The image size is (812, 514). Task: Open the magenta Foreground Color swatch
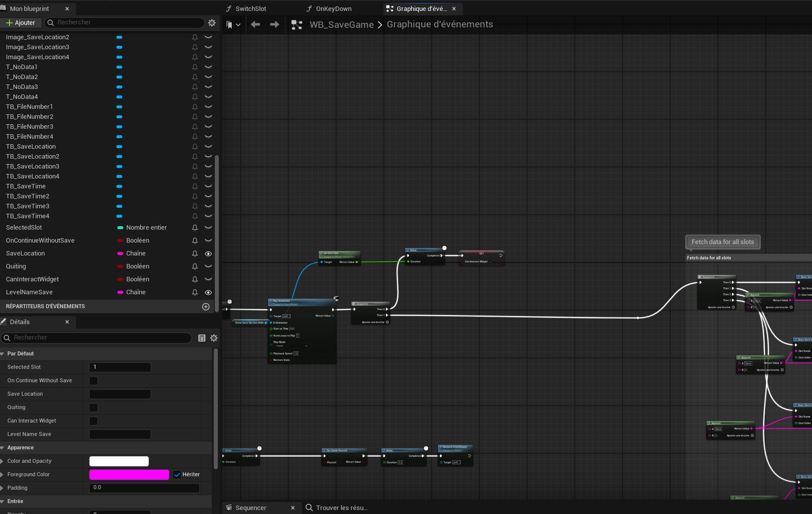click(129, 475)
